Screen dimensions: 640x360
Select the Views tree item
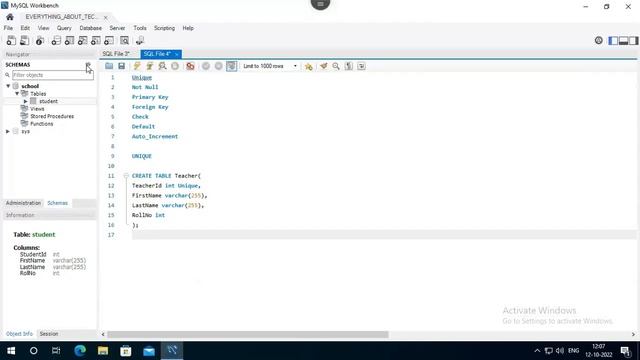[x=37, y=109]
